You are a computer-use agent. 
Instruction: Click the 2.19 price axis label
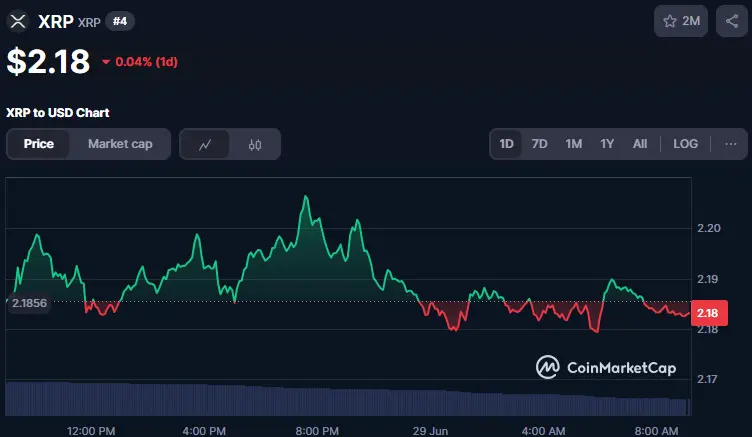pos(708,279)
